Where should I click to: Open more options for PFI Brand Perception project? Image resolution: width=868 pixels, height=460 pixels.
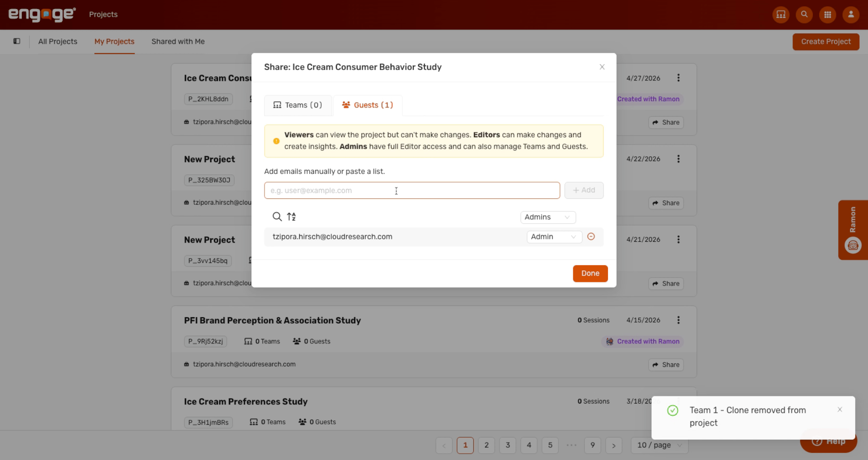[678, 320]
